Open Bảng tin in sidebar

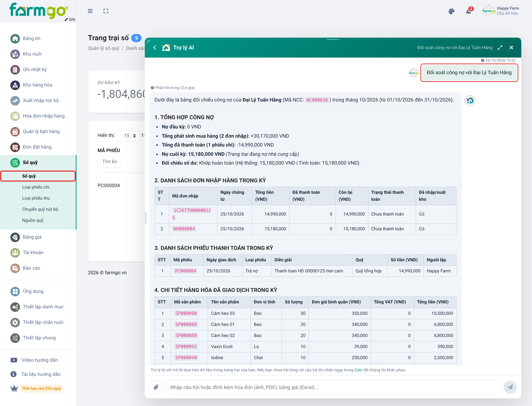(38, 38)
